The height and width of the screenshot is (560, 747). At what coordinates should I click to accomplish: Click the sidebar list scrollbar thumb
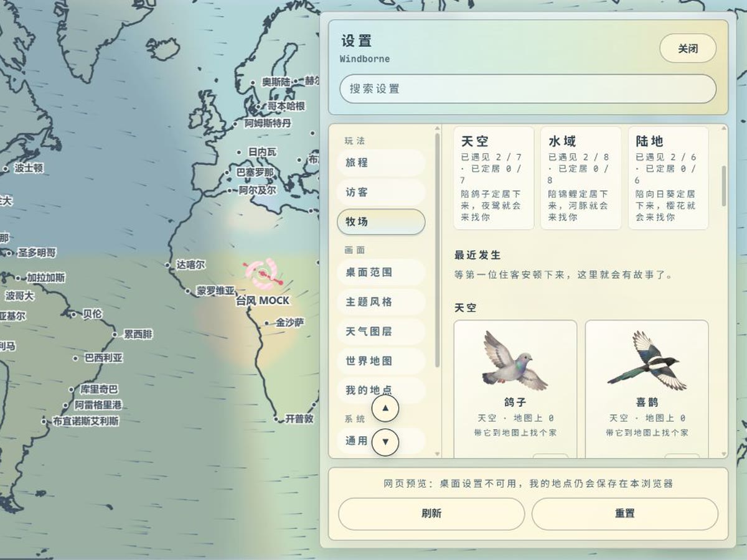(438, 249)
